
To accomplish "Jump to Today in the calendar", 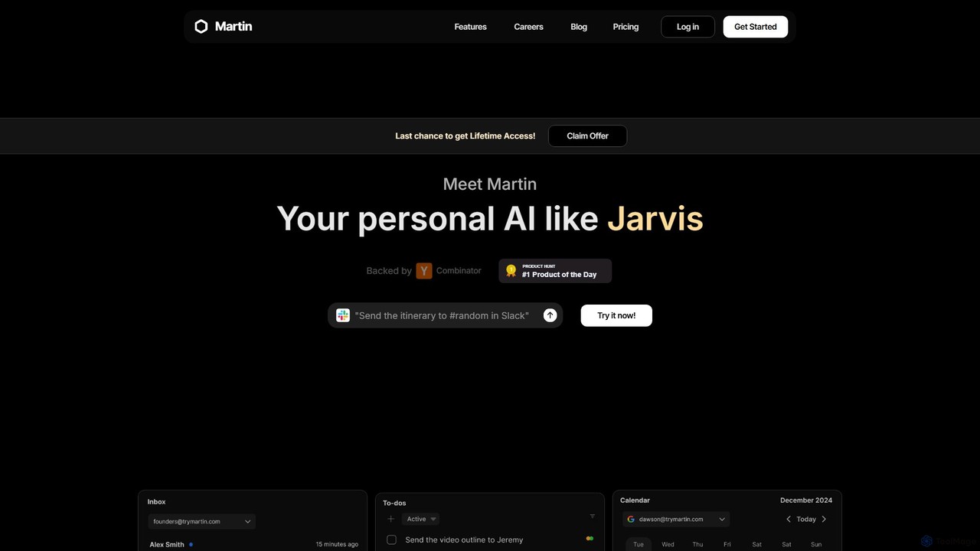I will (x=806, y=519).
